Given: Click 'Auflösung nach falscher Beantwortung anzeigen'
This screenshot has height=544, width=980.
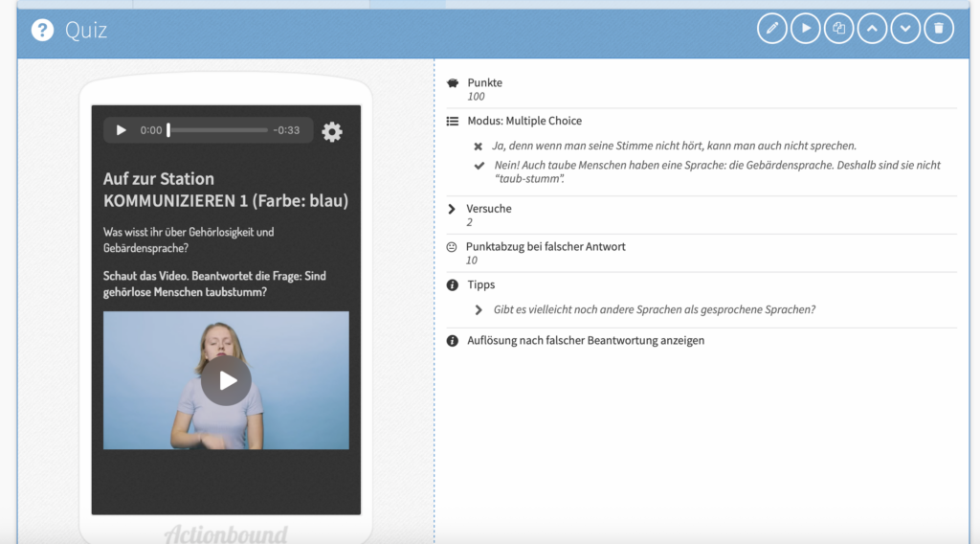Looking at the screenshot, I should pyautogui.click(x=586, y=341).
